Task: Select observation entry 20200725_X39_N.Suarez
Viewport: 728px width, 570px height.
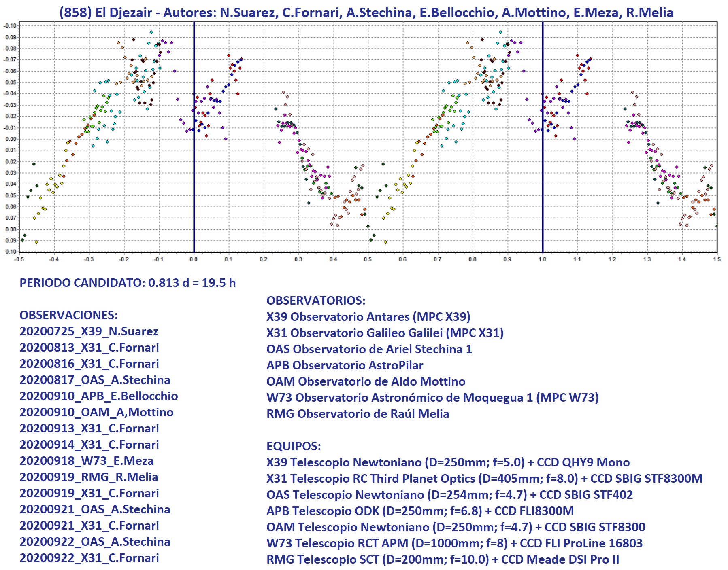Action: click(x=89, y=331)
